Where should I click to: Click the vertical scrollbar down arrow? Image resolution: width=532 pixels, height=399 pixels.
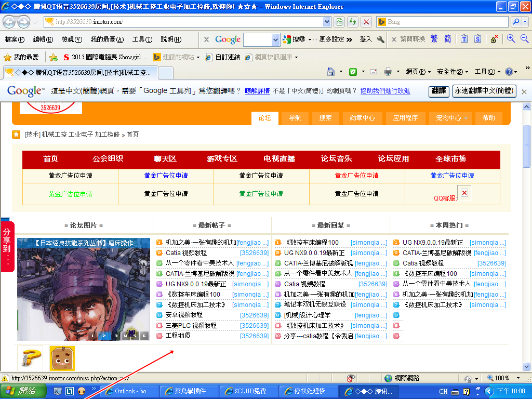tap(527, 366)
